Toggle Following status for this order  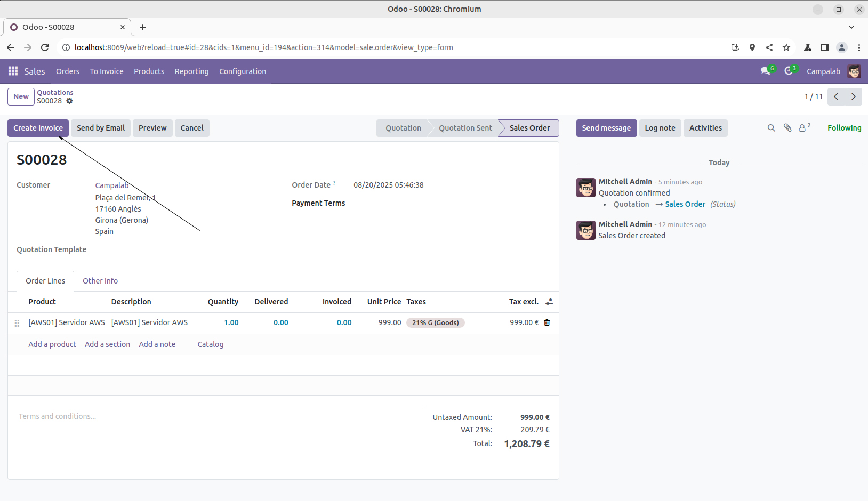[x=843, y=128]
